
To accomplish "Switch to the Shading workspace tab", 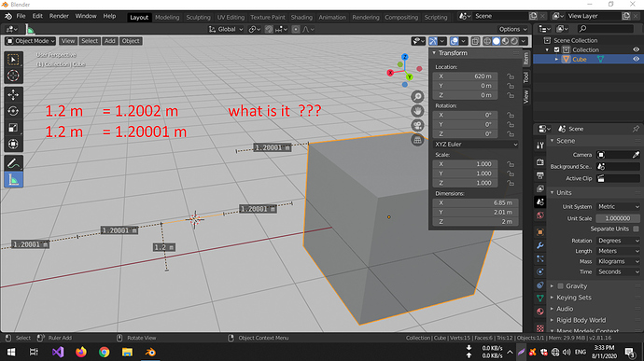I will (301, 17).
